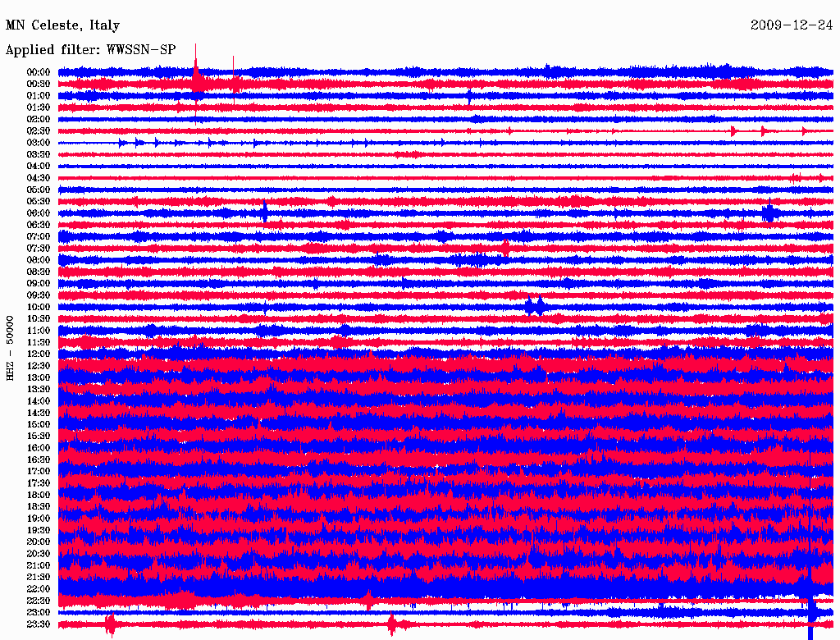Click the 00:00 time label

39,72
